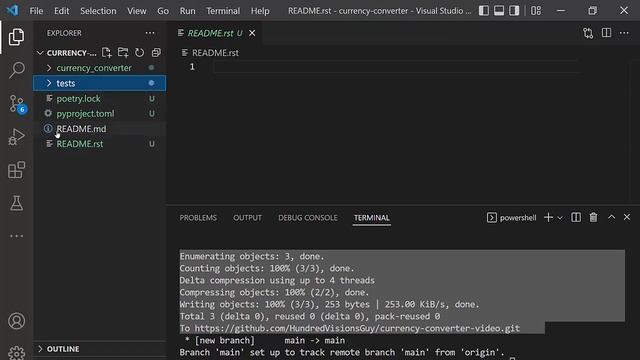Click the GitHub repository URL in terminal

point(357,329)
